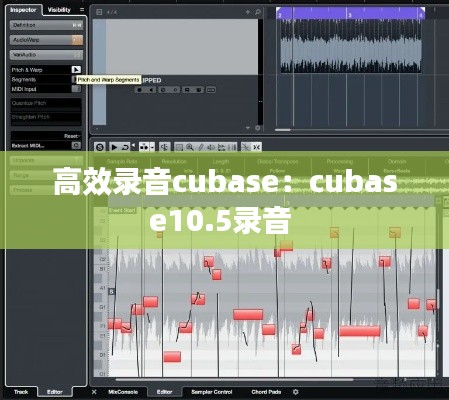Click the find tracks magnifier icon
449x400 pixels.
click(x=258, y=12)
